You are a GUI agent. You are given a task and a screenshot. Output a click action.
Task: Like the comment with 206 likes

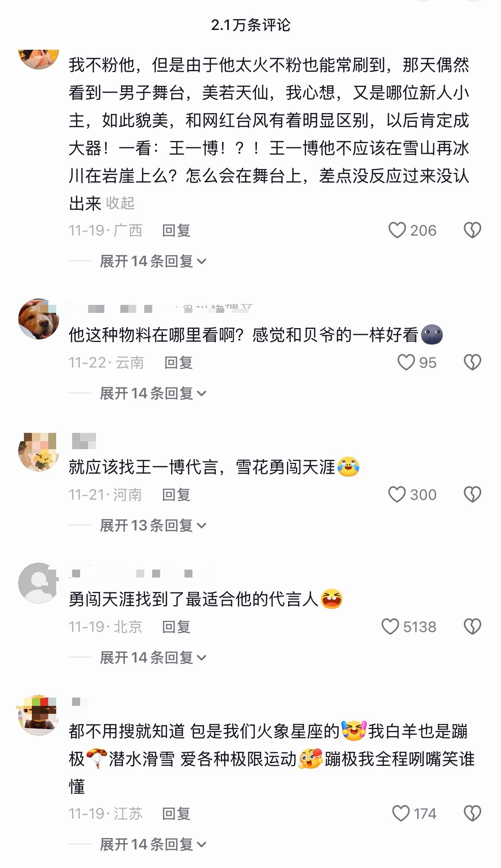(397, 230)
